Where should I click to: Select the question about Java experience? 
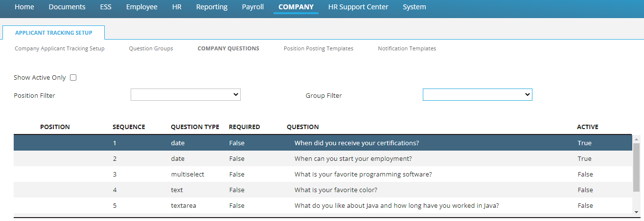(x=323, y=205)
